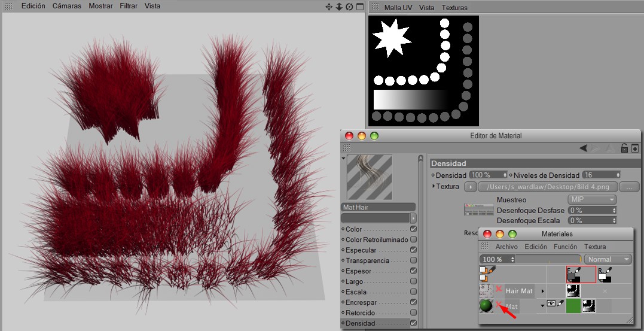644x331 pixels.
Task: Disable the Especular channel checkbox
Action: click(x=414, y=250)
